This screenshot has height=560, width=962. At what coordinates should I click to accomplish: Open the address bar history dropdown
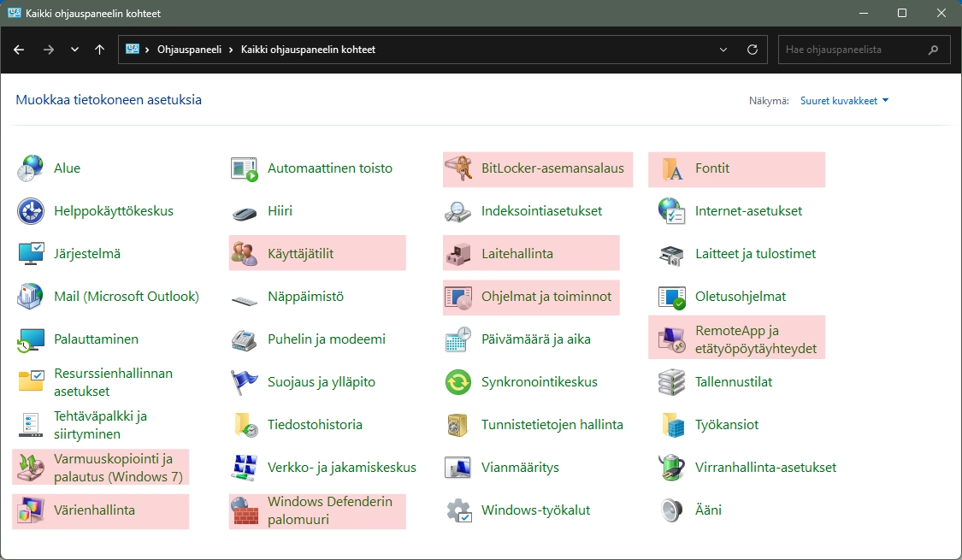(723, 50)
